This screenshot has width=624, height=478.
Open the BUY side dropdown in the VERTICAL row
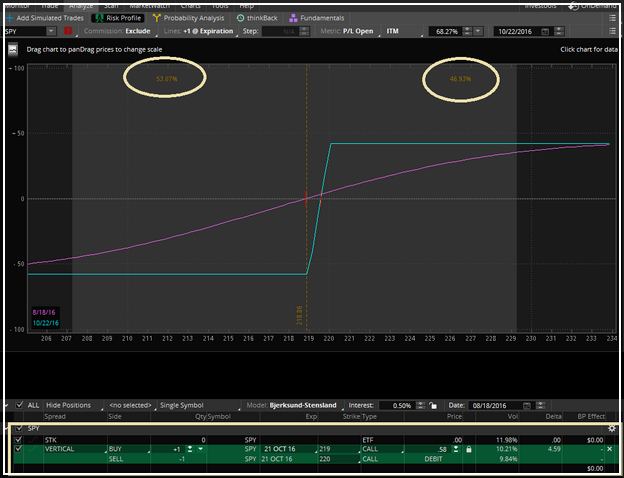click(129, 449)
